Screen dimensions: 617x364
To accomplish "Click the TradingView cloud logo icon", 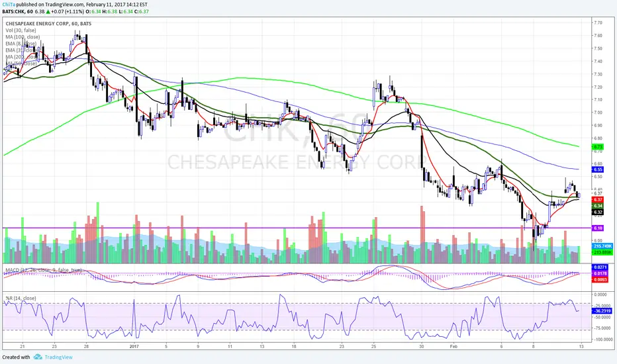I will click(38, 357).
